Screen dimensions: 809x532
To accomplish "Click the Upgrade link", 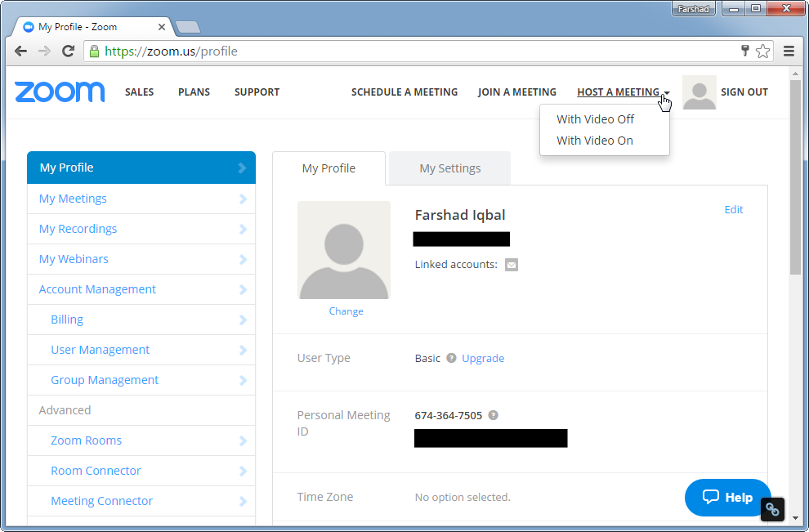I will pyautogui.click(x=483, y=358).
